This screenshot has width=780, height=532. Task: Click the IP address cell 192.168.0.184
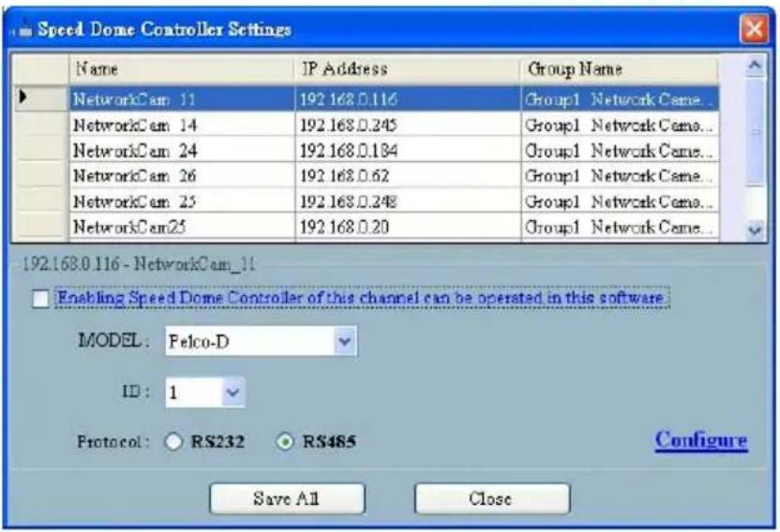(x=408, y=150)
